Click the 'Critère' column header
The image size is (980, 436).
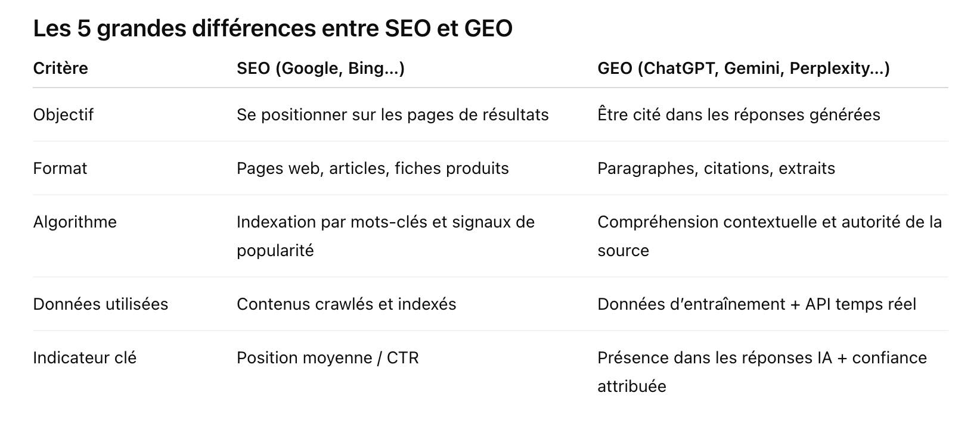click(60, 68)
